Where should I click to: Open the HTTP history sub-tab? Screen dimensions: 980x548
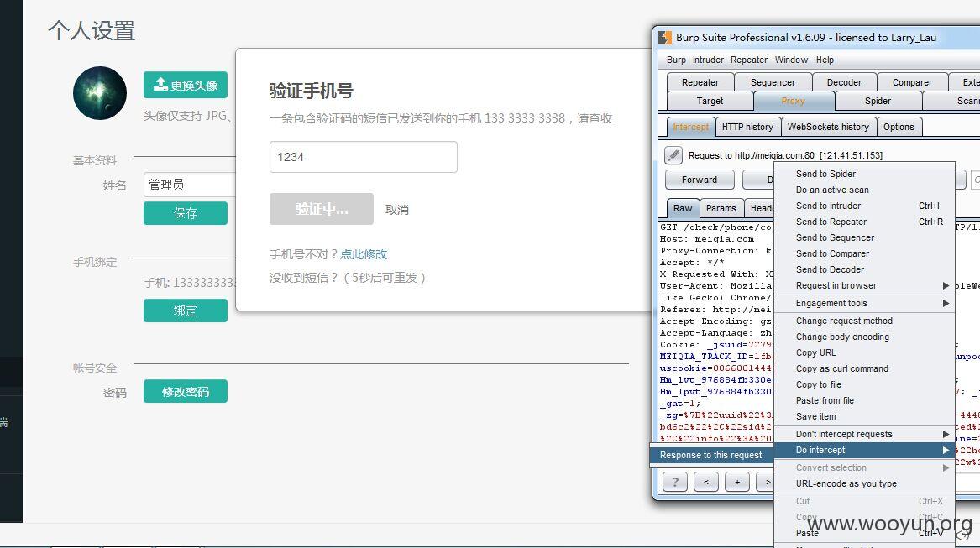[x=747, y=127]
